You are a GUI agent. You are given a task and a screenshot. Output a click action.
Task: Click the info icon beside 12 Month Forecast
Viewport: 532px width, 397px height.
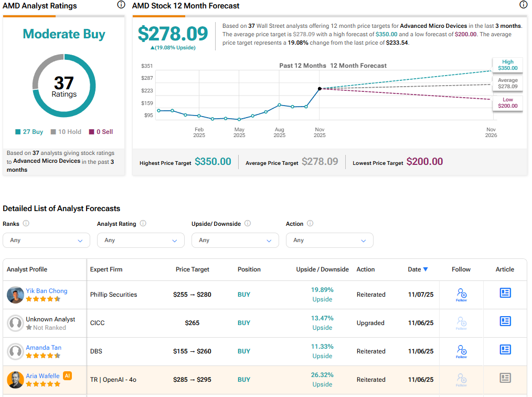point(523,5)
